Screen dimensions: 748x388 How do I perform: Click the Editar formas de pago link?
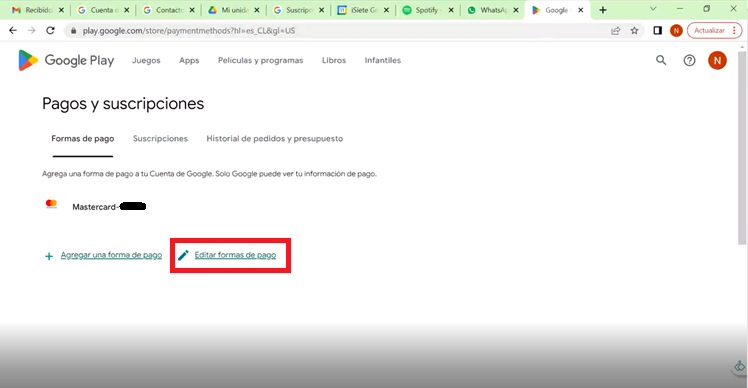click(235, 255)
